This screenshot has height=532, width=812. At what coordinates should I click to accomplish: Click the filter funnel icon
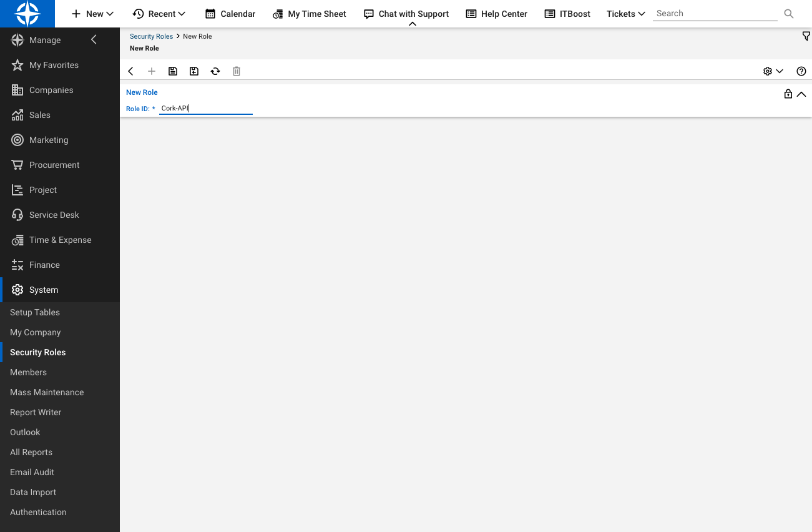[806, 36]
